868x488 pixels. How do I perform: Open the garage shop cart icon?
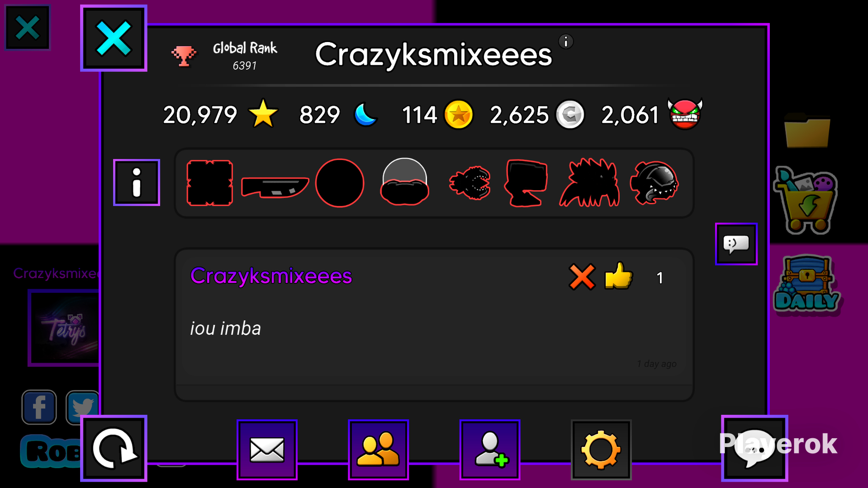point(806,201)
